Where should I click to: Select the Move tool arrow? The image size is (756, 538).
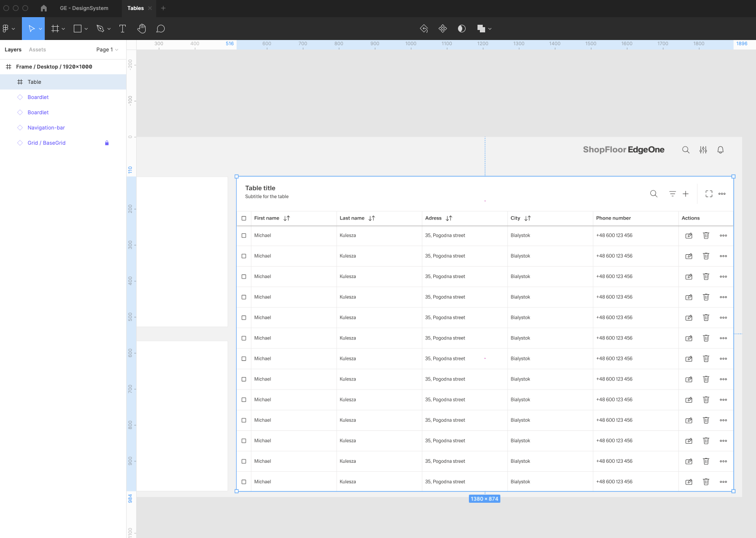[31, 29]
